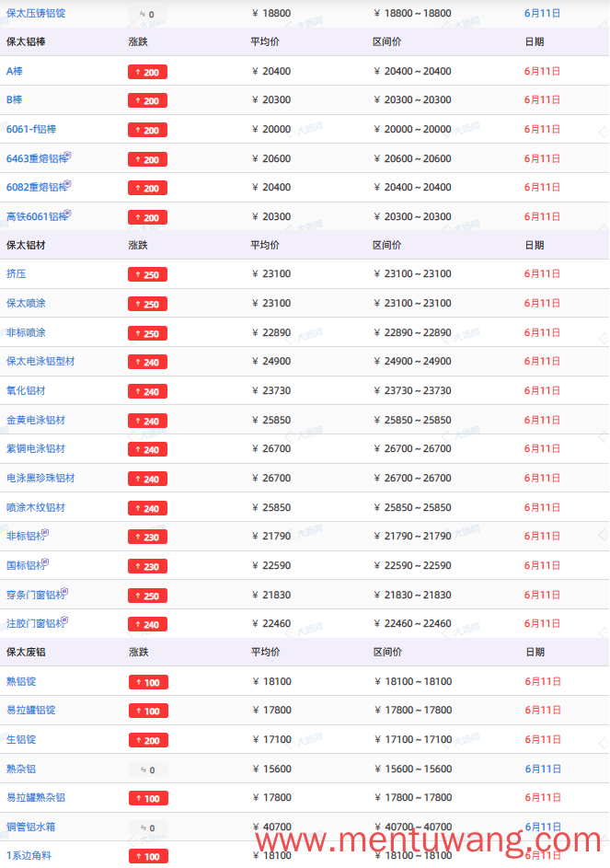Click the badge icon beside 穿条门窗铝材

coord(64,592)
